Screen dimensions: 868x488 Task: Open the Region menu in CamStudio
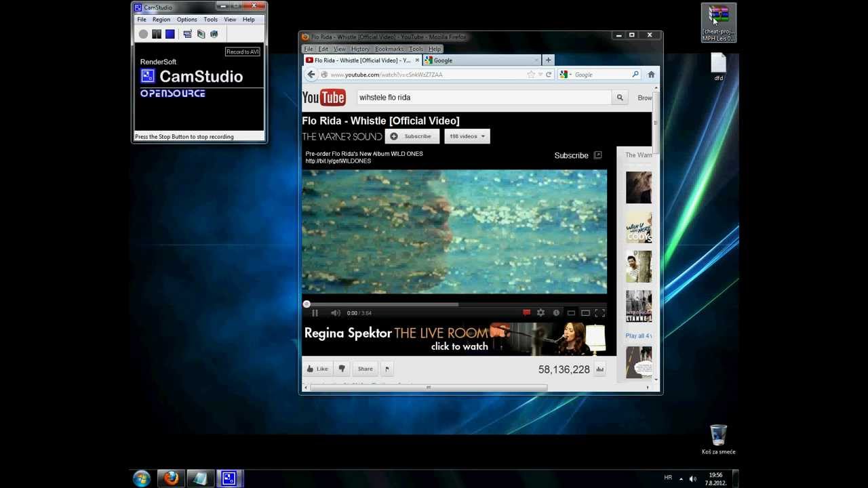(x=161, y=20)
